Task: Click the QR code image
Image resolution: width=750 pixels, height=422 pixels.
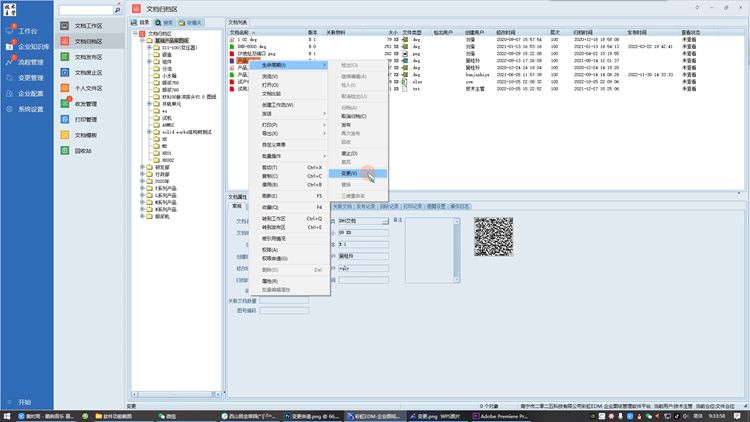Action: tap(493, 236)
